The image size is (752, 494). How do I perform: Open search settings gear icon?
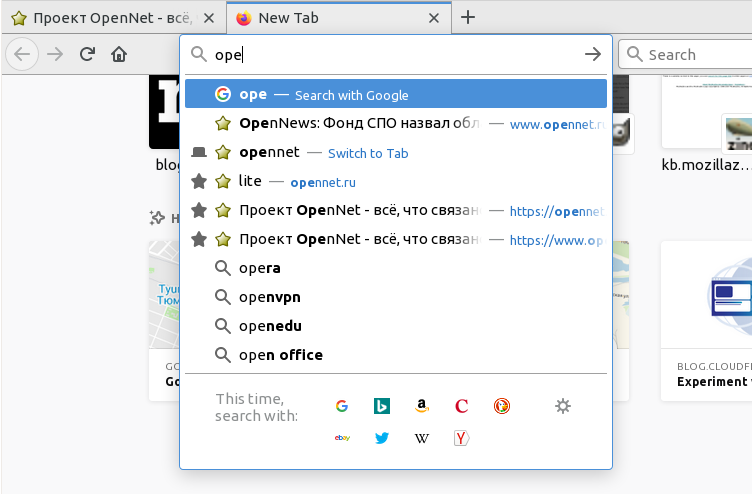(x=563, y=406)
